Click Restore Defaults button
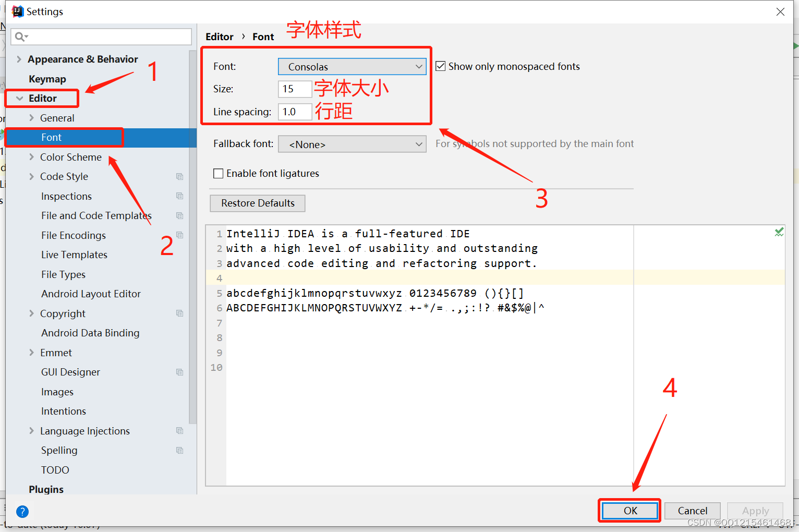The image size is (799, 532). pos(258,203)
